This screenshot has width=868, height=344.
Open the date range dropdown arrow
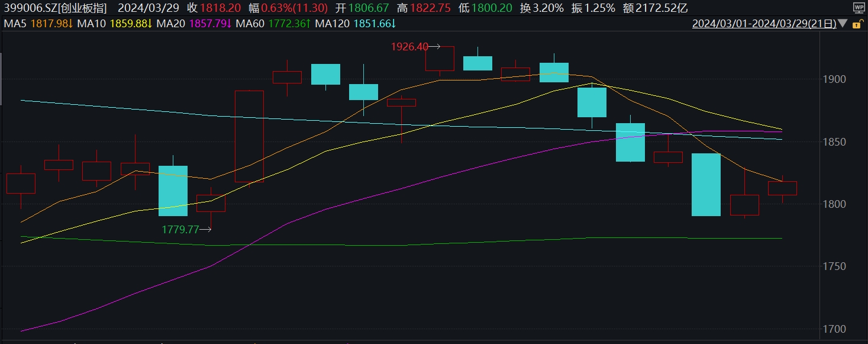tap(843, 24)
